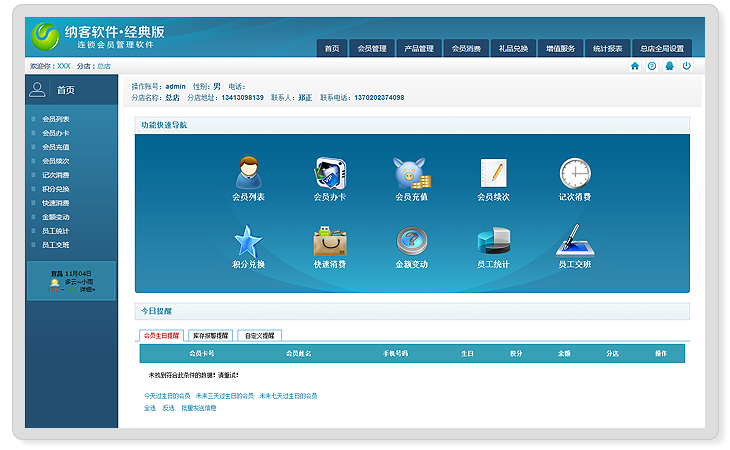The image size is (730, 450).
Task: Click the 员工交班 pen tablet icon
Action: pyautogui.click(x=574, y=242)
